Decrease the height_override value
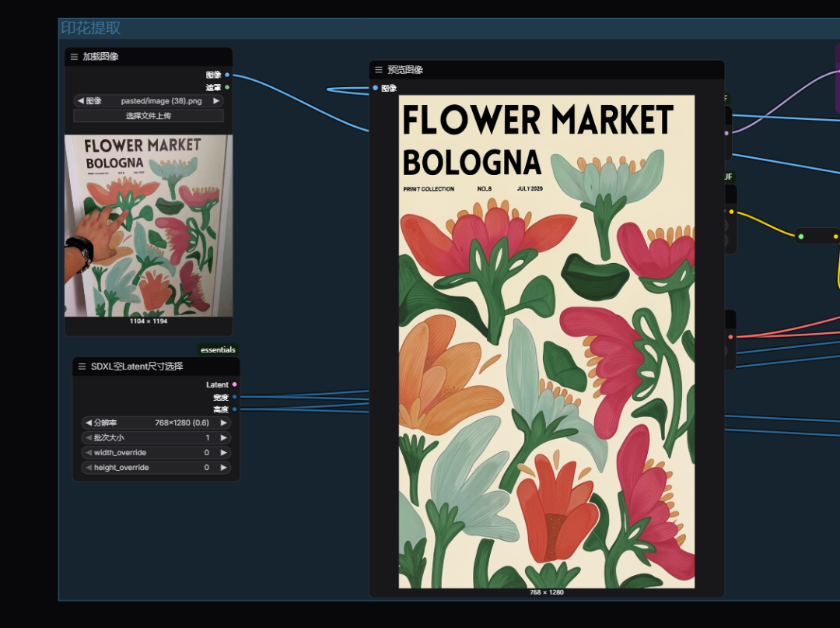 click(x=89, y=468)
